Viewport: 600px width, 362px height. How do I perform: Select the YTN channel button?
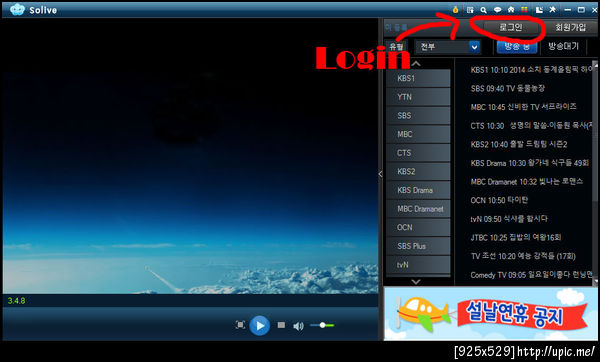click(x=418, y=97)
